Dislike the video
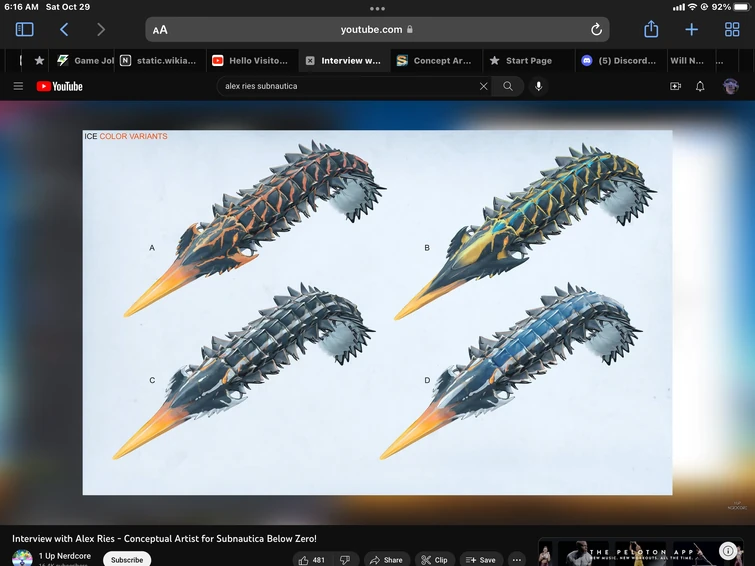Viewport: 755px width, 566px height. pos(345,560)
